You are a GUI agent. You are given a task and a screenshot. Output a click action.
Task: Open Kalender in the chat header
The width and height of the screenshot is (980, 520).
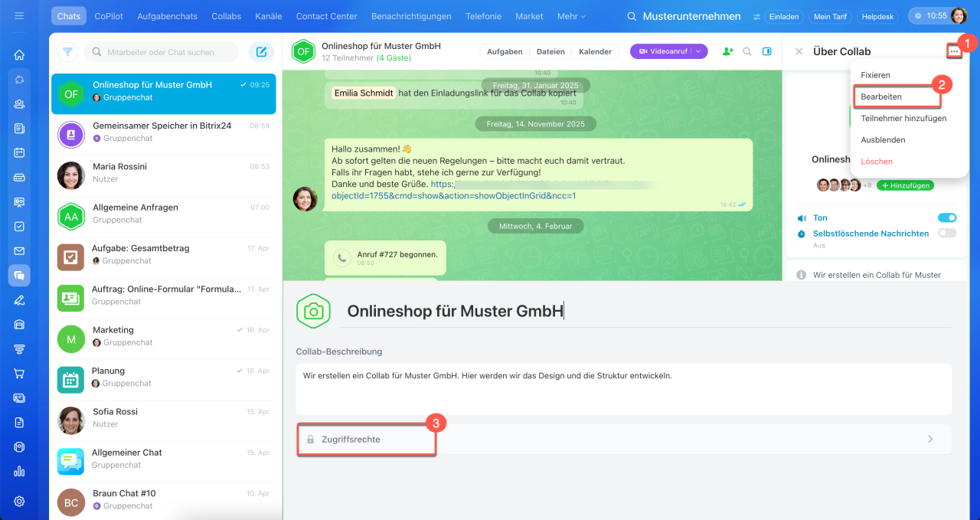(595, 51)
